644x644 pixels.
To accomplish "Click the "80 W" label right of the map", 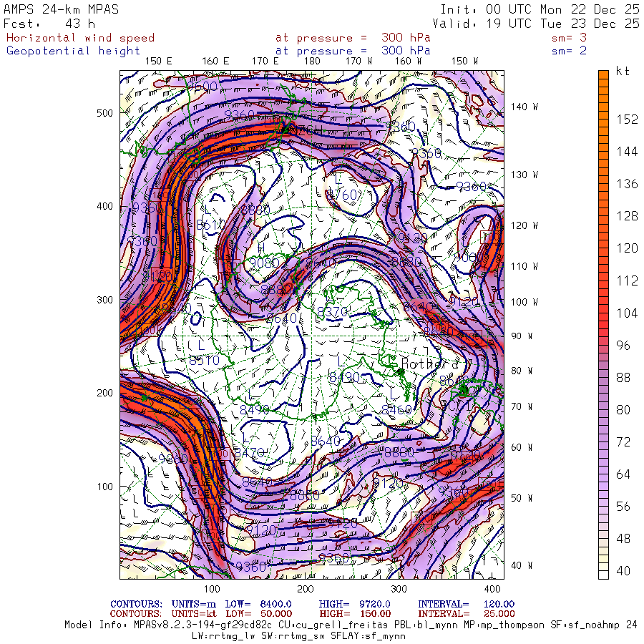I will (x=522, y=371).
